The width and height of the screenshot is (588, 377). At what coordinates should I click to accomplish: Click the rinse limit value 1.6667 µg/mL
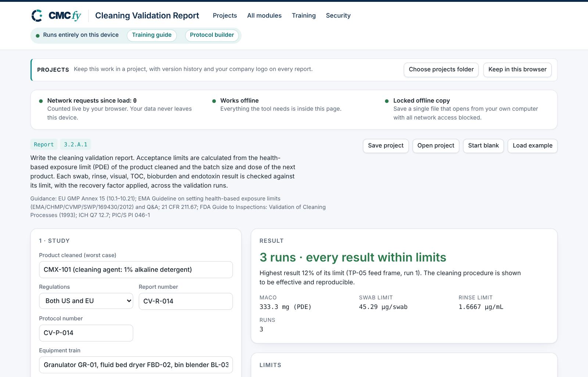pos(481,307)
